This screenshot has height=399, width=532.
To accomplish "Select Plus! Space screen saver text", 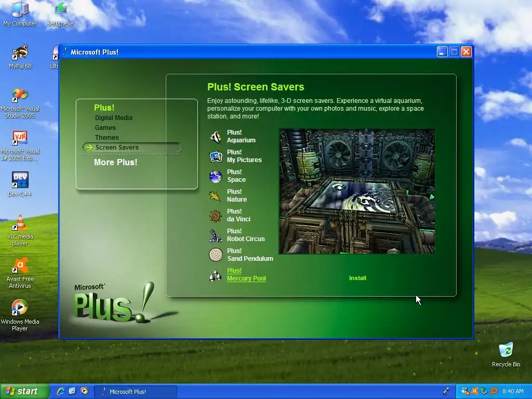I will (x=236, y=176).
